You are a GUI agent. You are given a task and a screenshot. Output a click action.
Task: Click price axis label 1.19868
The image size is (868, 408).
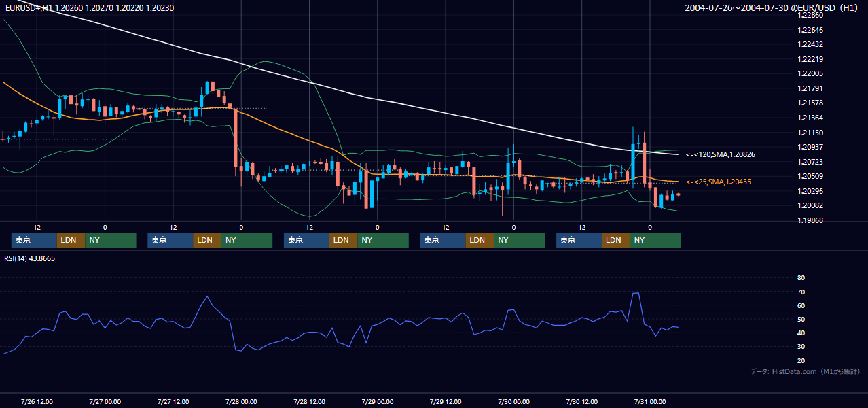(x=810, y=220)
